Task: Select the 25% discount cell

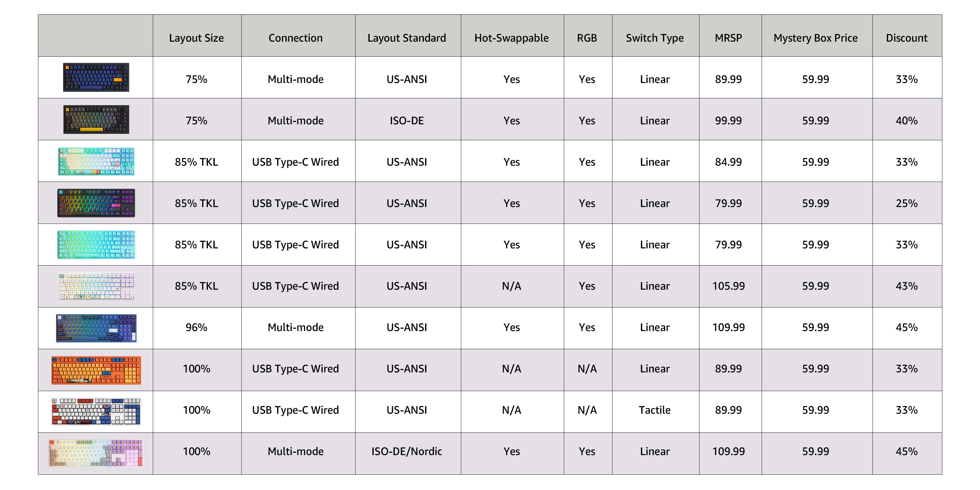Action: (906, 204)
